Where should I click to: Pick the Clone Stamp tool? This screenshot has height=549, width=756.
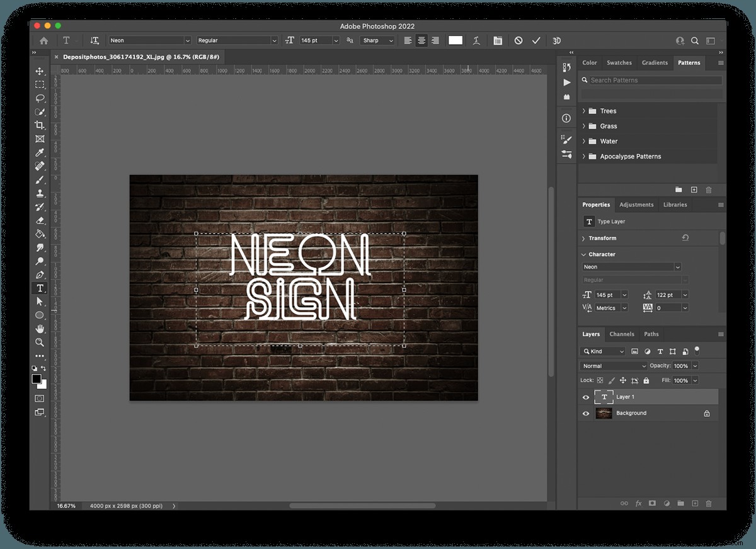click(x=40, y=193)
